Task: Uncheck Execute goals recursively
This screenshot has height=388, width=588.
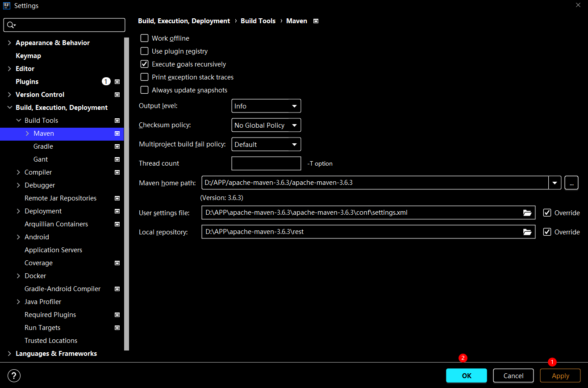Action: click(144, 64)
